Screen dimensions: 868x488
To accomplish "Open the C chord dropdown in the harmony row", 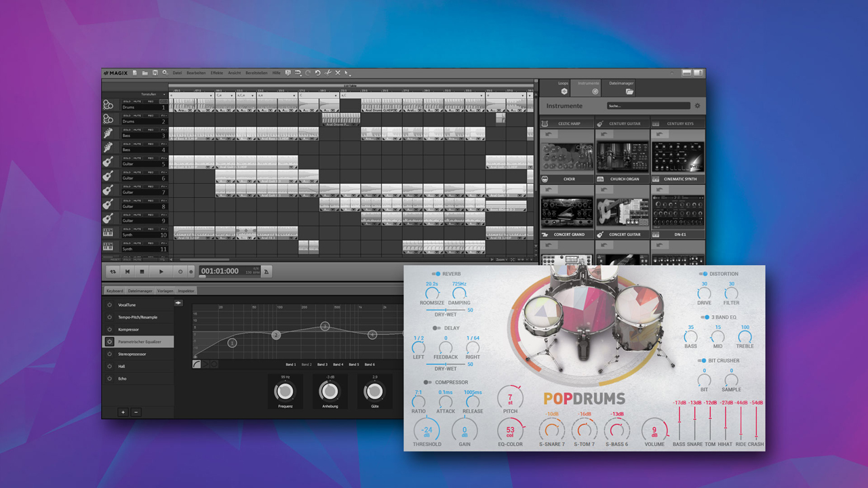I will coord(336,95).
